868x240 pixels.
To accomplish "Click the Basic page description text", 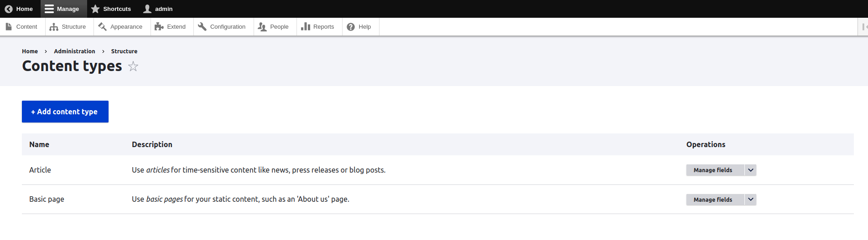I will pos(240,199).
